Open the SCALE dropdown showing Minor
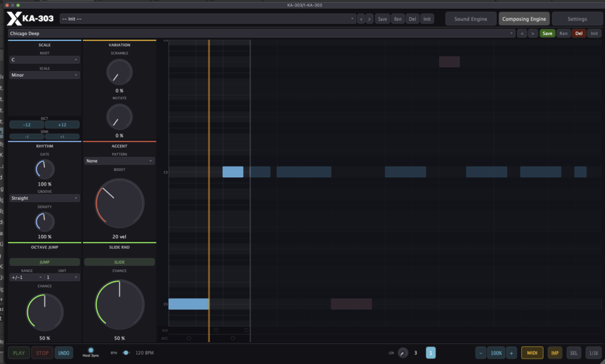Screen dimensions: 605x364 pos(44,75)
